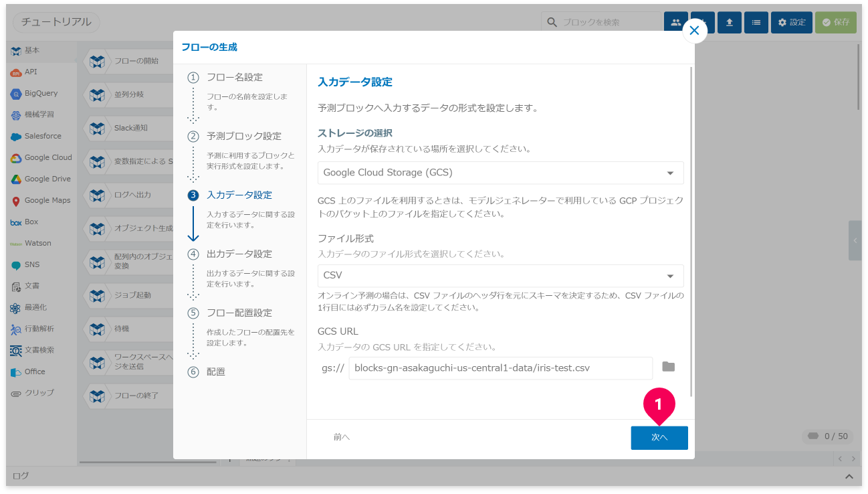Close the フローの生成 dialog
868x494 pixels.
[x=695, y=31]
